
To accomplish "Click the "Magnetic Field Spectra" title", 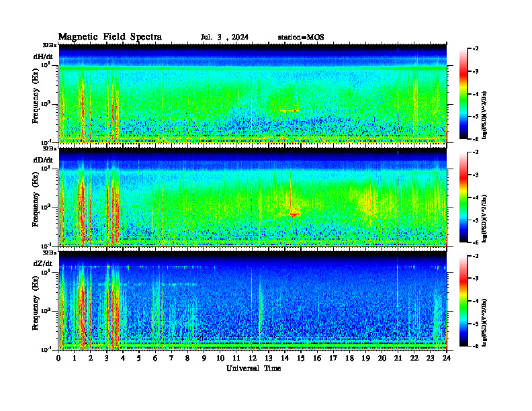I will point(110,37).
